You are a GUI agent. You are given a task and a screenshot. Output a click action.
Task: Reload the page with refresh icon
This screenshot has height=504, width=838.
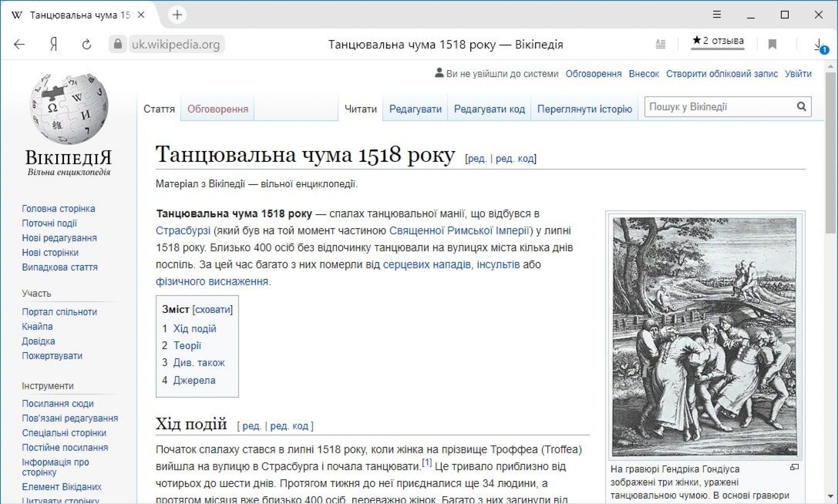(86, 44)
